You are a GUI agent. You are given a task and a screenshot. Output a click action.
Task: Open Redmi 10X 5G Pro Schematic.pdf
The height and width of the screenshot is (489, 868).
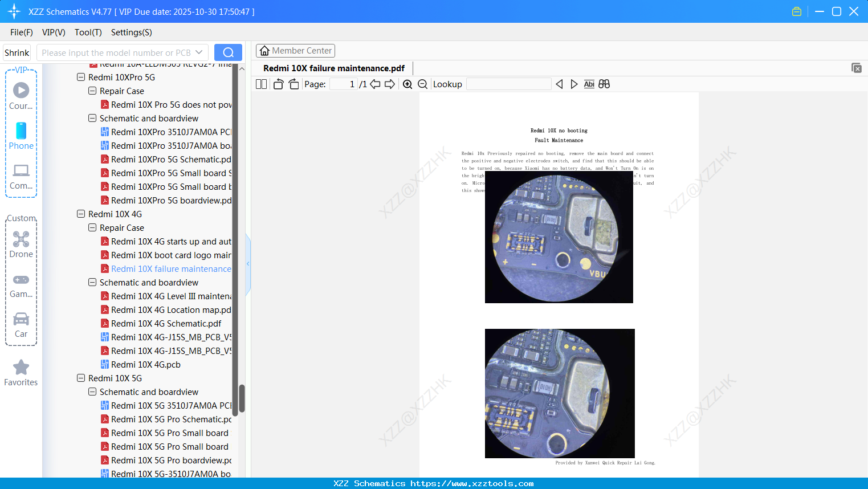[166, 419]
